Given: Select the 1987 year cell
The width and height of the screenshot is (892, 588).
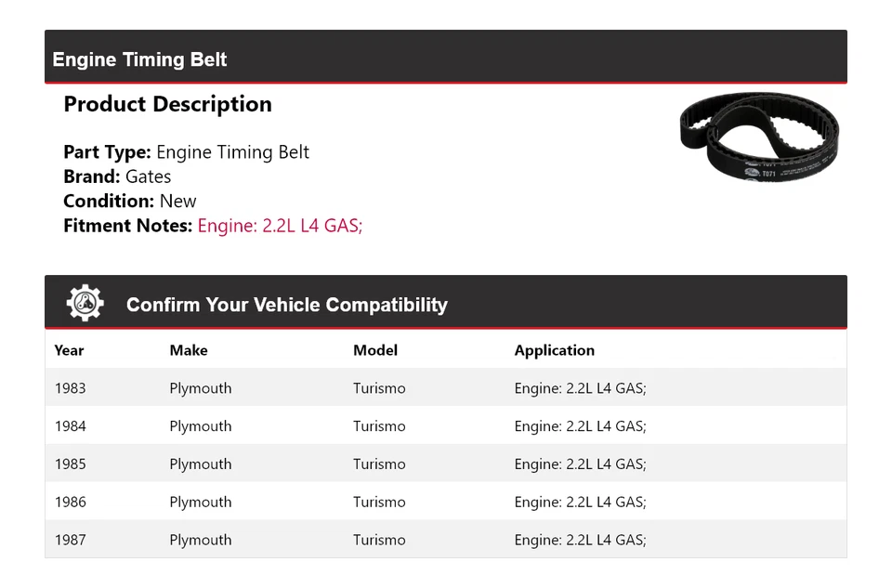Looking at the screenshot, I should pos(71,540).
